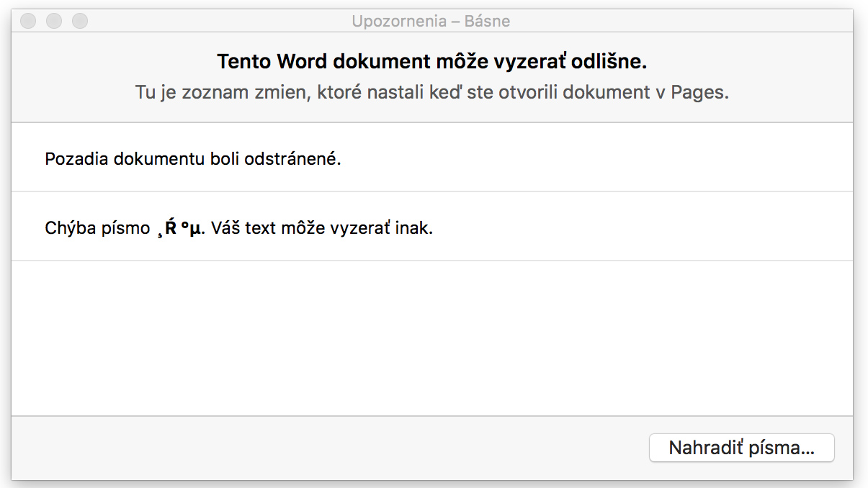Click the heading 'Tento Word dokument môže vyzerať odlišne.'
Screen dimensions: 868x488
tap(432, 62)
